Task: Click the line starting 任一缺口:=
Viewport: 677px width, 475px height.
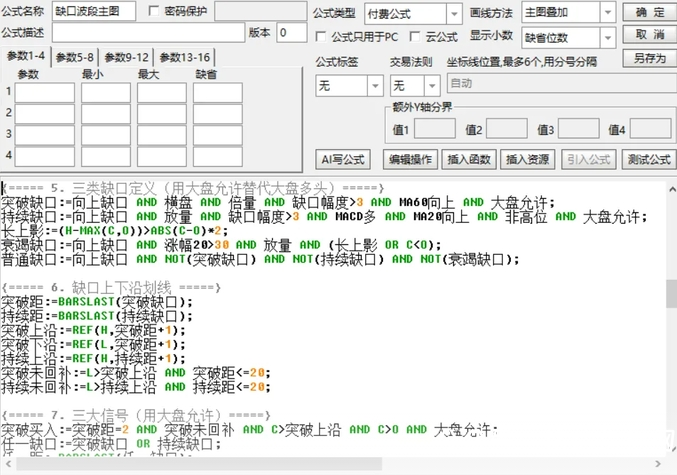Action: tap(111, 444)
